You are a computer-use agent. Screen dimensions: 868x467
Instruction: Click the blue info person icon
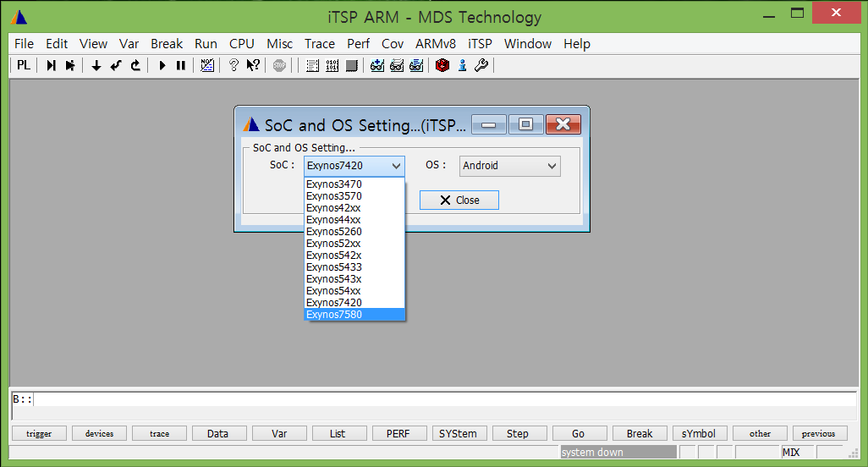pos(462,65)
